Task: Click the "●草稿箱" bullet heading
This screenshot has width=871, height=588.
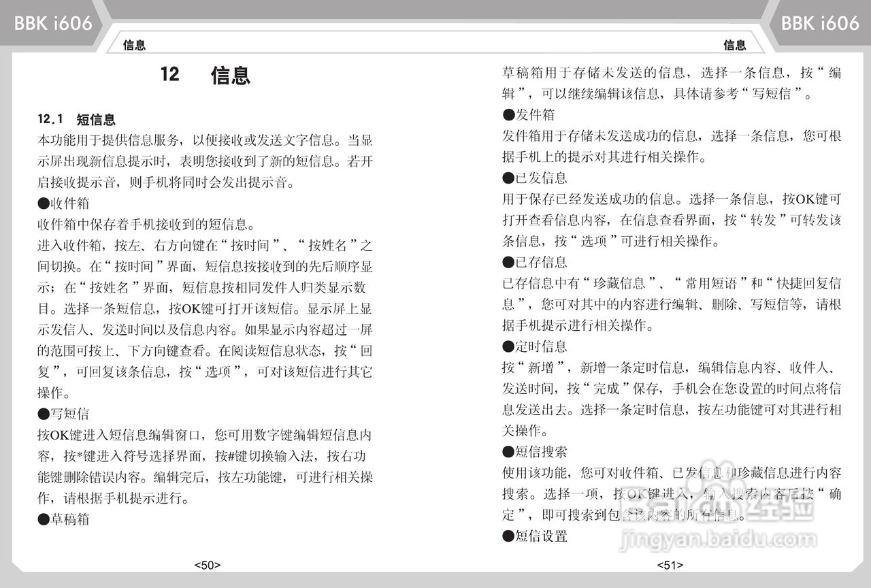Action: click(63, 519)
